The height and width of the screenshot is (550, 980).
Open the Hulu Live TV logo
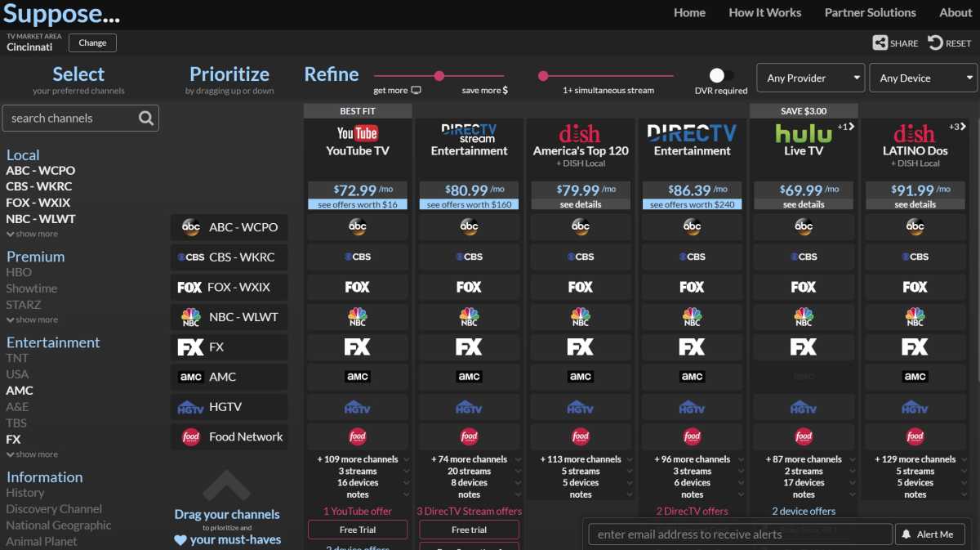(x=804, y=133)
